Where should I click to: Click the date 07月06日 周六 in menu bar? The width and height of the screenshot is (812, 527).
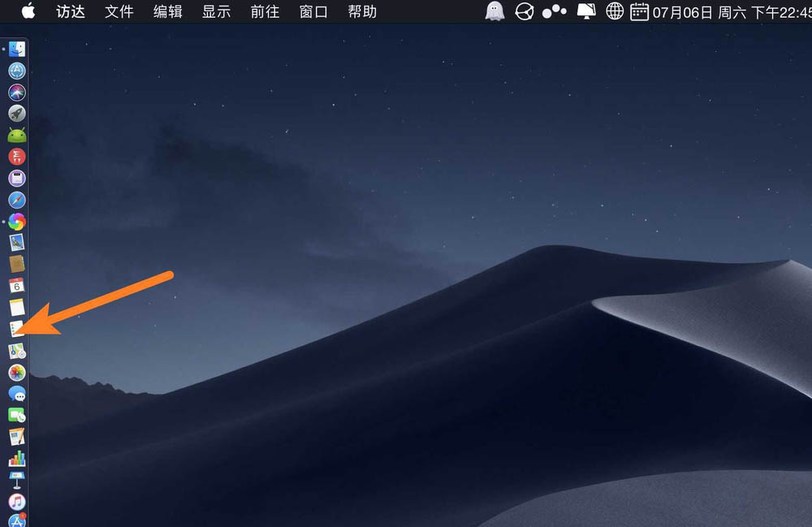tap(699, 12)
